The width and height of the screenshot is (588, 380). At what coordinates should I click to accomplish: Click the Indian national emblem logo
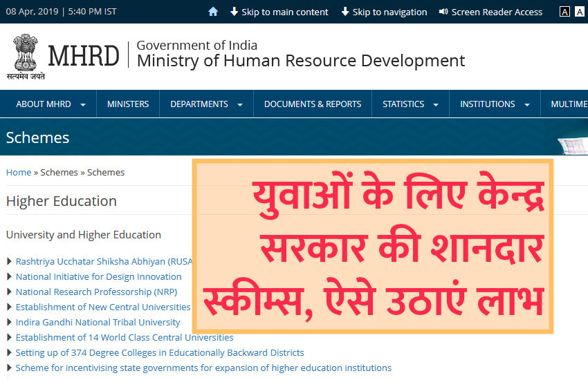(26, 53)
